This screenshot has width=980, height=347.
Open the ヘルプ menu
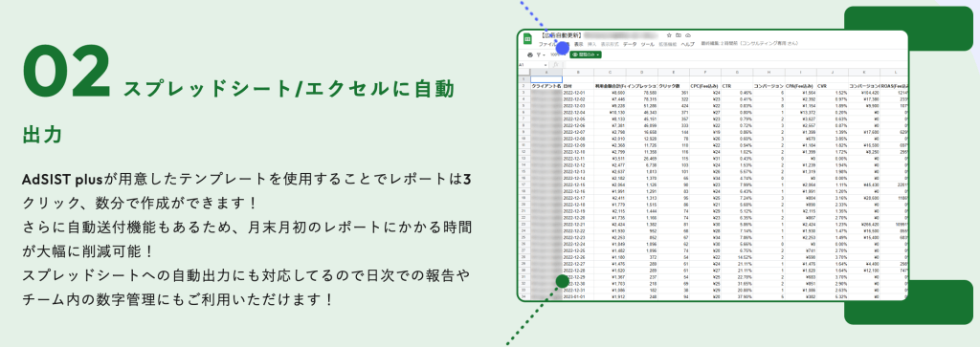(687, 44)
